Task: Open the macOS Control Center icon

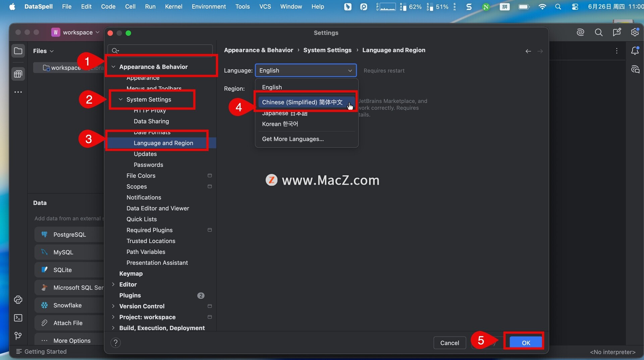Action: coord(575,7)
